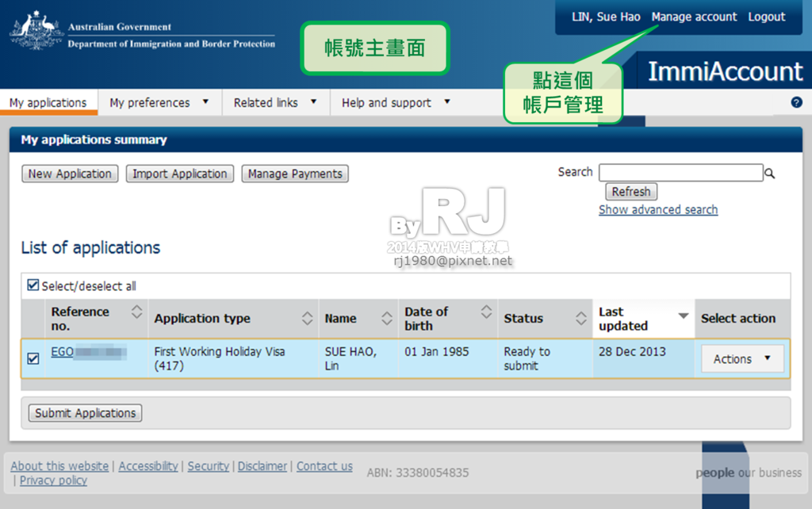Sort by Application type column arrows
The image size is (812, 509).
[x=307, y=319]
